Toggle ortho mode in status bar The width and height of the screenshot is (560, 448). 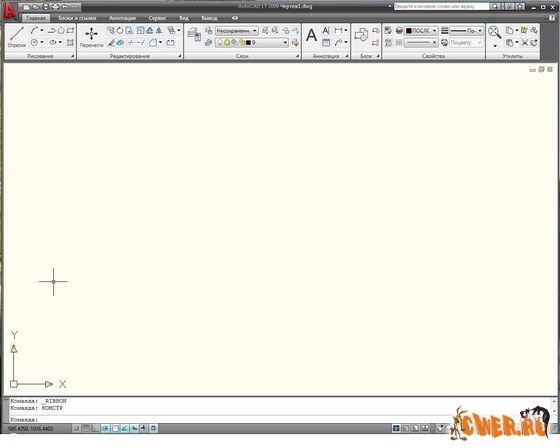pyautogui.click(x=96, y=428)
